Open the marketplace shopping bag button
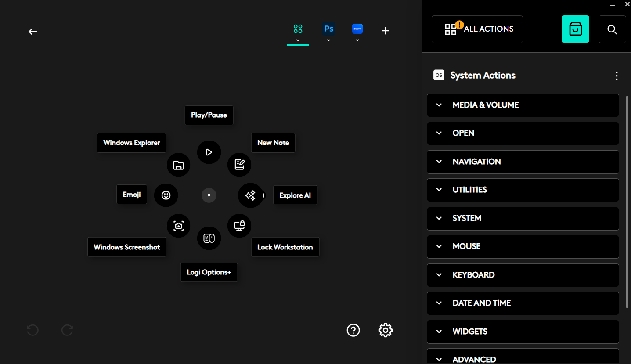The width and height of the screenshot is (631, 364). 575,29
